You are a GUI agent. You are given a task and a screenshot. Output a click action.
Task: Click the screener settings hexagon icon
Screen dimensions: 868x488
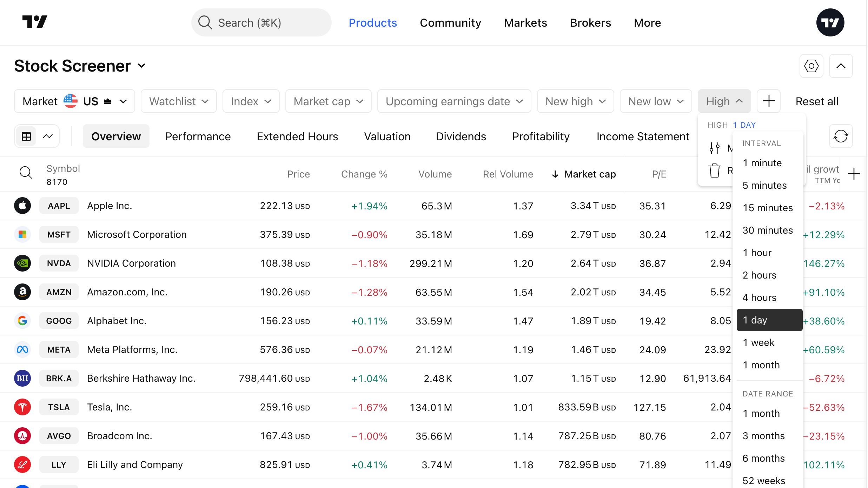[x=811, y=66]
